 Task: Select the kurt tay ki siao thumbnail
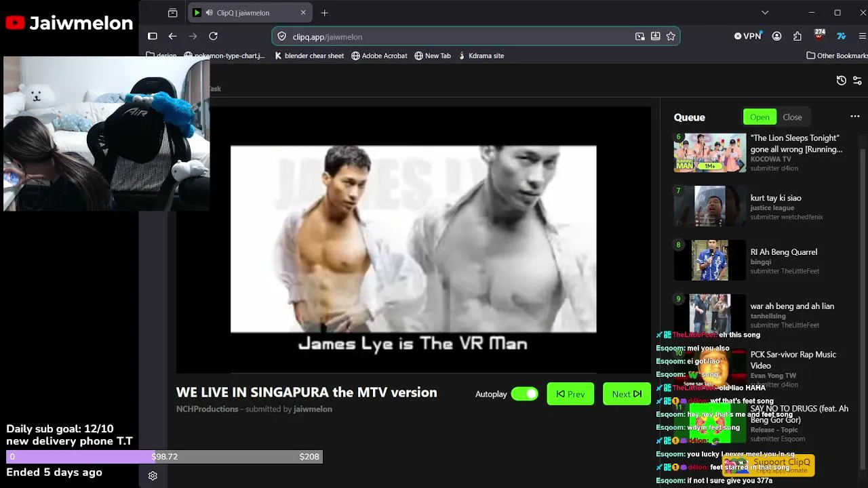710,206
